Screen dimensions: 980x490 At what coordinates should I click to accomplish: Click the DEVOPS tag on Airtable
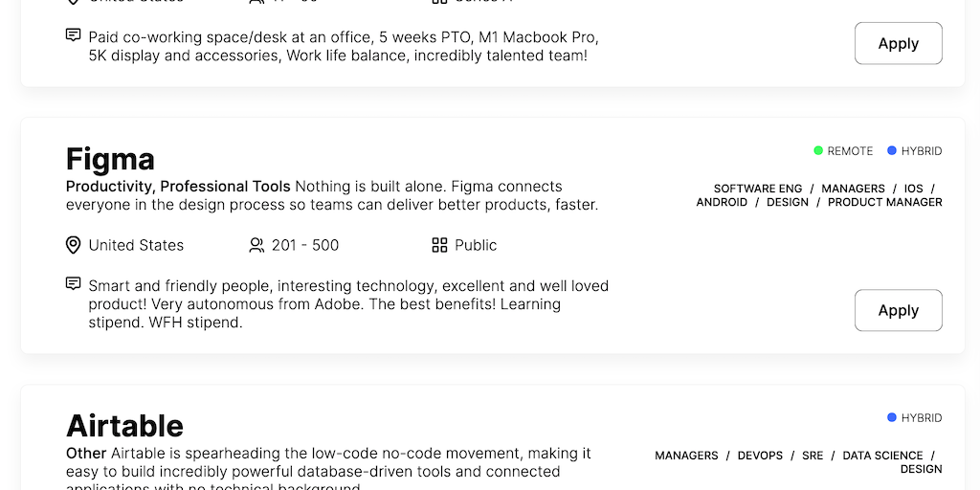[760, 456]
